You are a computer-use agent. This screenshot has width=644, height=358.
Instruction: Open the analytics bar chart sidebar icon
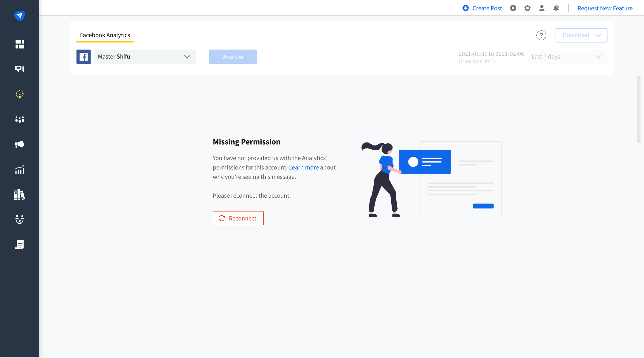pyautogui.click(x=20, y=170)
